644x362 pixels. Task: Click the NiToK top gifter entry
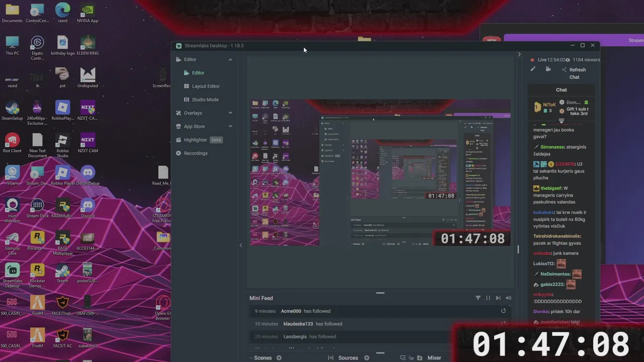click(x=544, y=108)
